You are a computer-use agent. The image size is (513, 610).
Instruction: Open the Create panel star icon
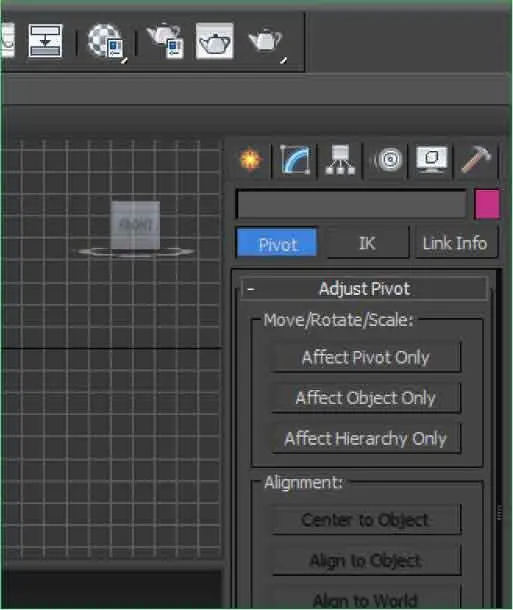tap(250, 160)
